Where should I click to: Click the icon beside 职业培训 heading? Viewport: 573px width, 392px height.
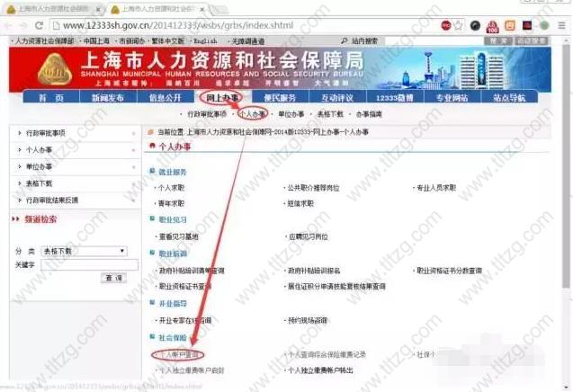[x=152, y=253]
